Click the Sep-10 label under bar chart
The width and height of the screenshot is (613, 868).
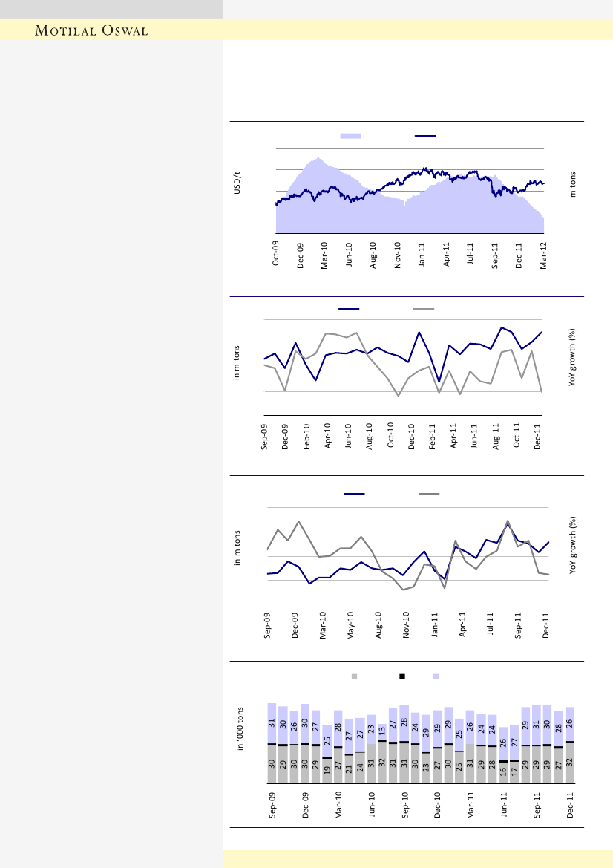[x=405, y=805]
